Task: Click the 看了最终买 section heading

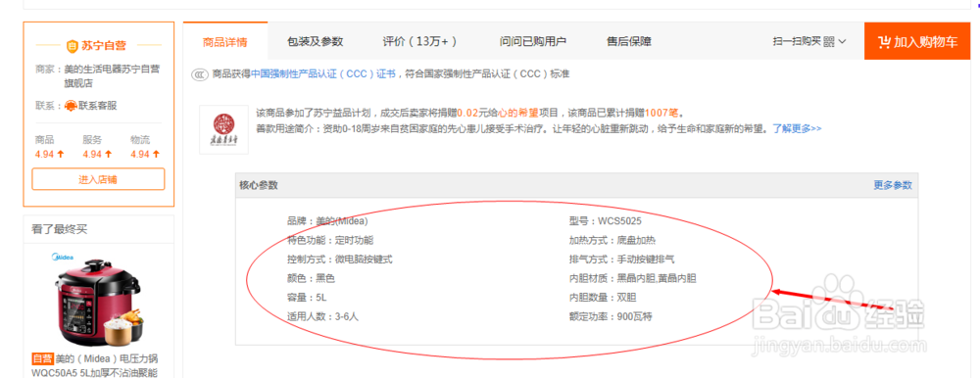Action: [x=60, y=229]
